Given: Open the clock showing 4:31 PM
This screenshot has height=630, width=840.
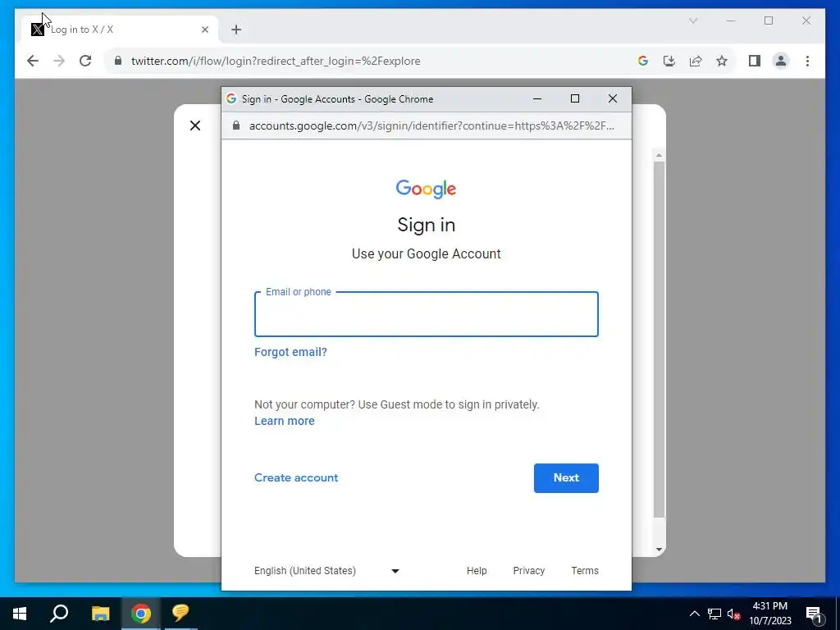Looking at the screenshot, I should [769, 614].
